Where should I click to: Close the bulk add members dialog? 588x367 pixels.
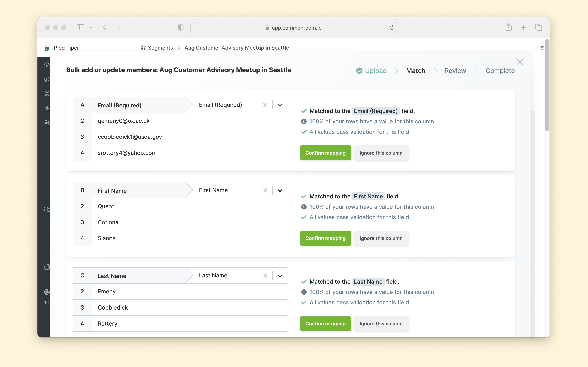click(x=520, y=62)
